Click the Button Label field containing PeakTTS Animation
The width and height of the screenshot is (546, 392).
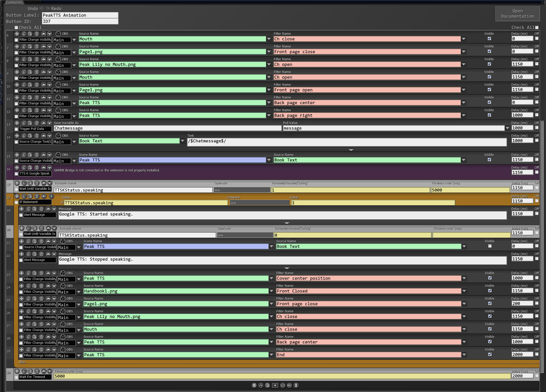coord(80,15)
